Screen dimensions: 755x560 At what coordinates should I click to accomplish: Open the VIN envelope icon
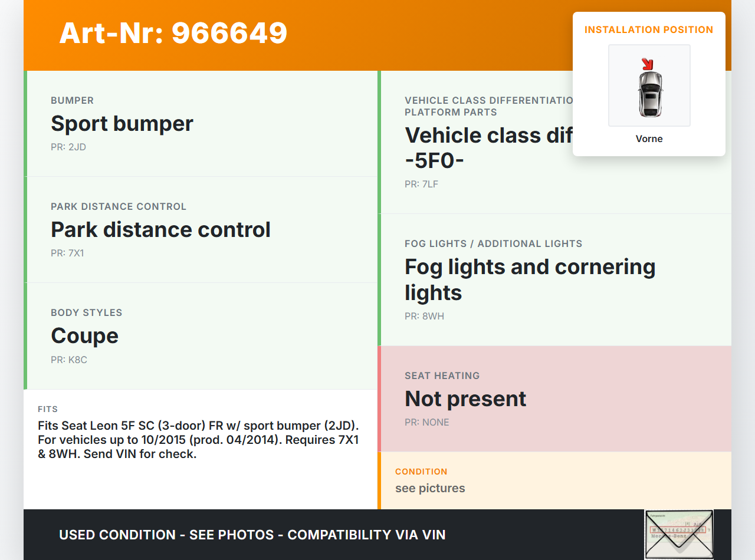pyautogui.click(x=679, y=534)
